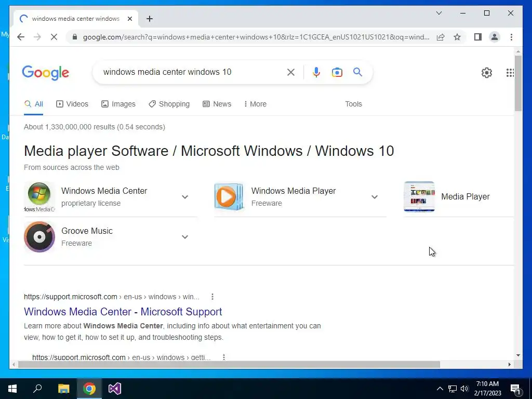Switch to Shopping results tab
This screenshot has height=399, width=532.
(x=169, y=104)
